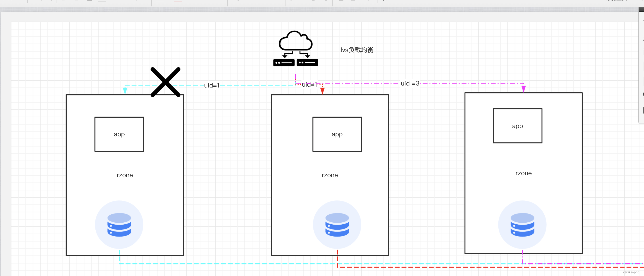The height and width of the screenshot is (276, 644).
Task: Select the rzone label in left container
Action: click(x=125, y=175)
